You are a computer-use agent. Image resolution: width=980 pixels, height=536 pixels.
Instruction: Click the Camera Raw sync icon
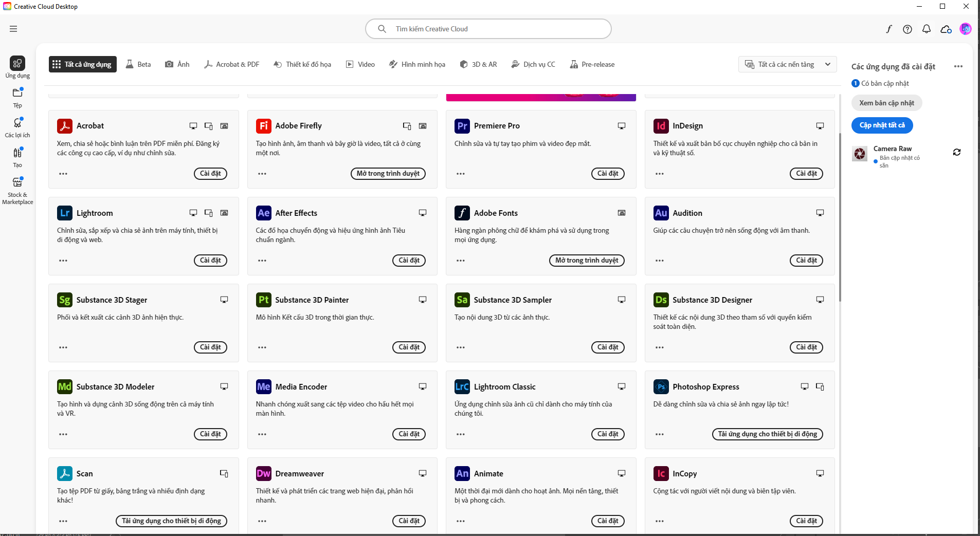click(x=956, y=152)
